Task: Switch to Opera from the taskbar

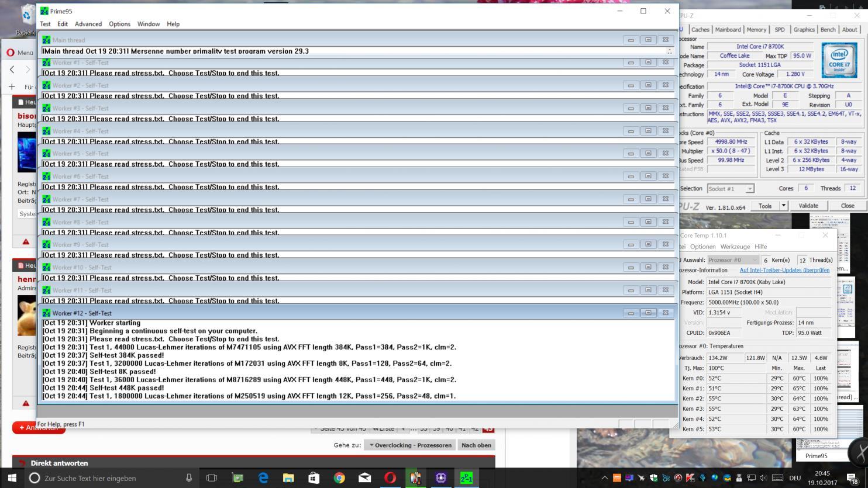Action: coord(390,478)
